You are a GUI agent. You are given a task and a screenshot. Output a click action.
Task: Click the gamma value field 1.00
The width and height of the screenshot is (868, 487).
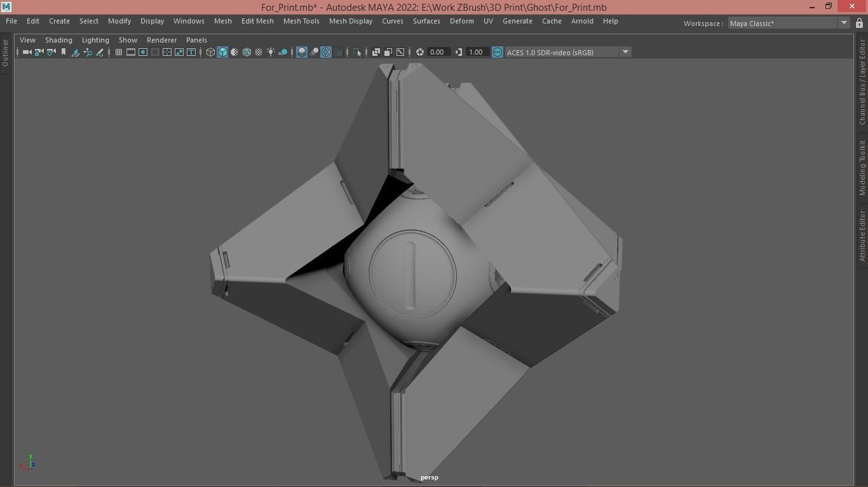tap(477, 52)
